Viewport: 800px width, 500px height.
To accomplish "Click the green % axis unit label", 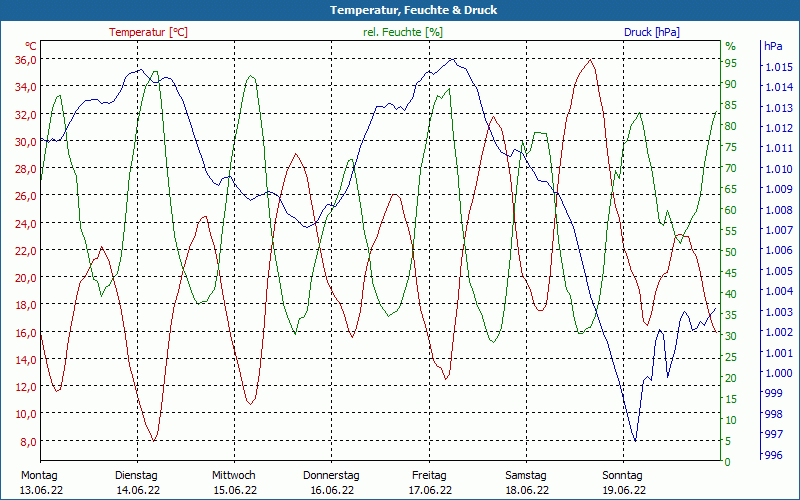I will (x=731, y=46).
